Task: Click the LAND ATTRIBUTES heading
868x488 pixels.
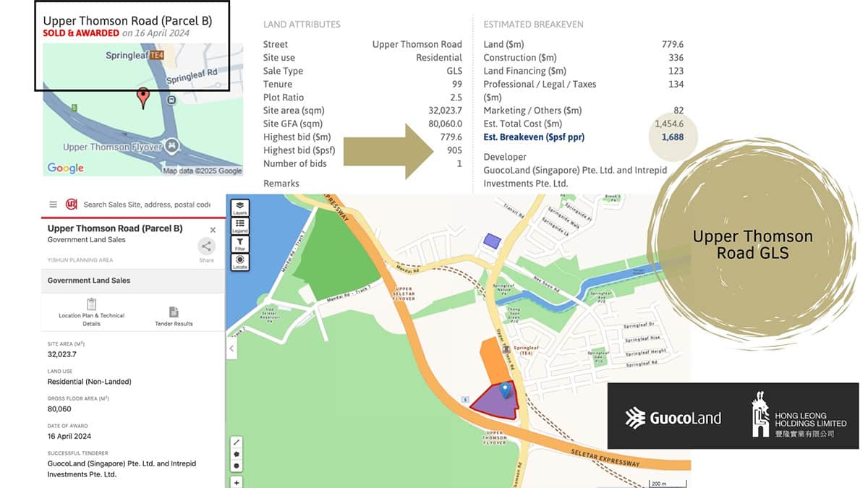Action: click(302, 25)
